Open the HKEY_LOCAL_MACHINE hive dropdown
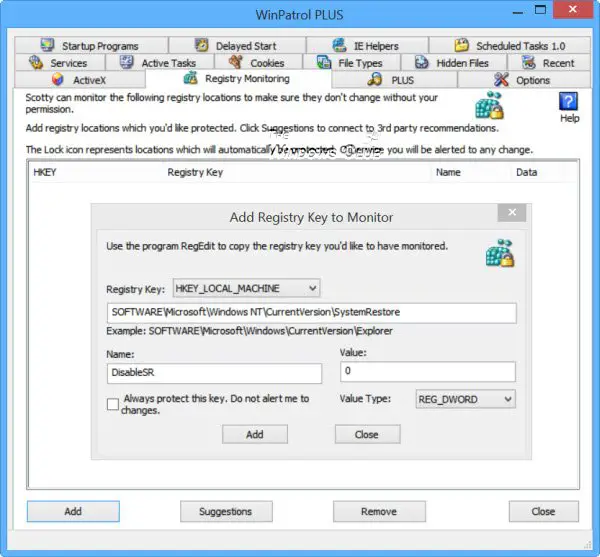This screenshot has width=600, height=557. (246, 288)
